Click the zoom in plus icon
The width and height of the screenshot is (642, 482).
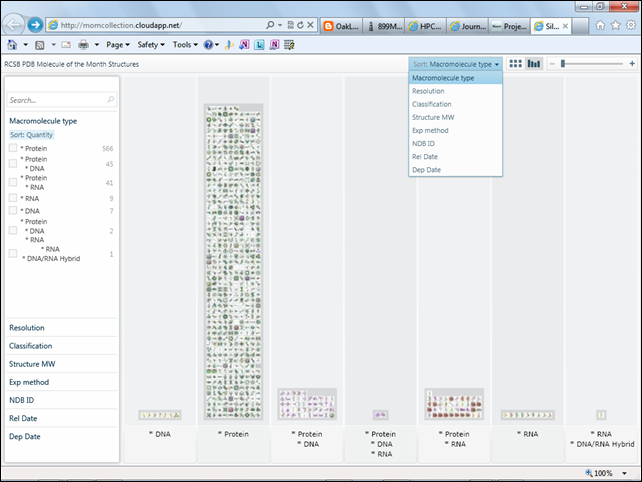coord(632,64)
